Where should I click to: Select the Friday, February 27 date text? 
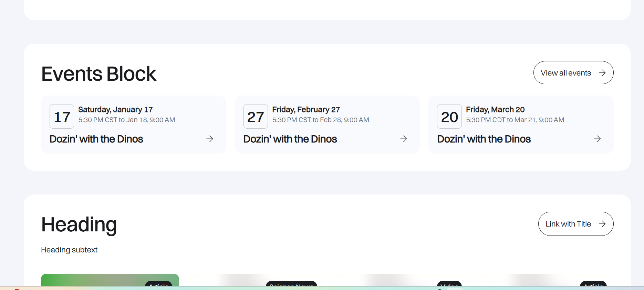coord(306,110)
